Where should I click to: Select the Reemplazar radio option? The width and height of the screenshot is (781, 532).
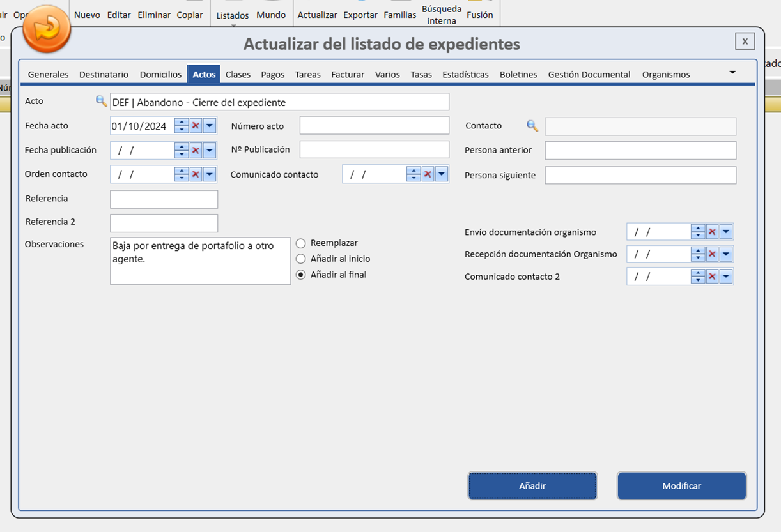click(301, 243)
